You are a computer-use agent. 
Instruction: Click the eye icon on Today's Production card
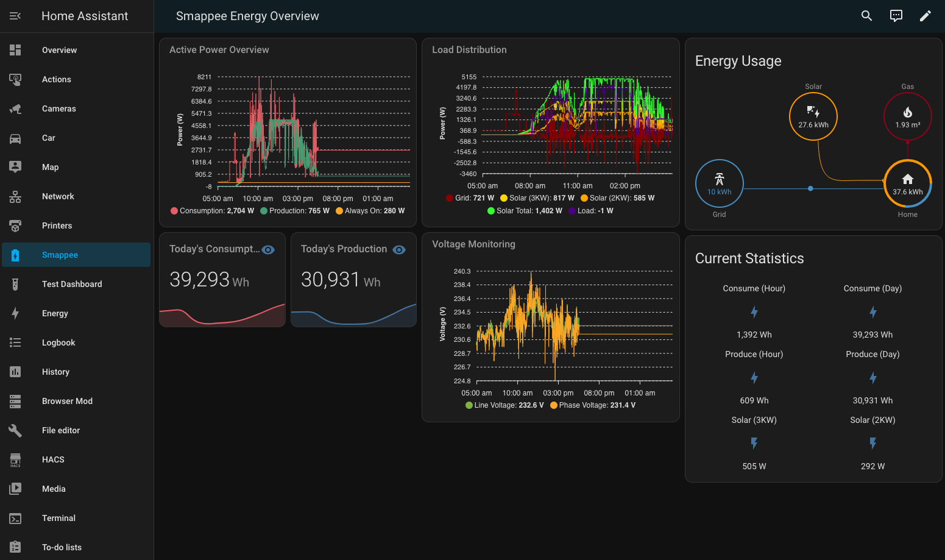[399, 250]
